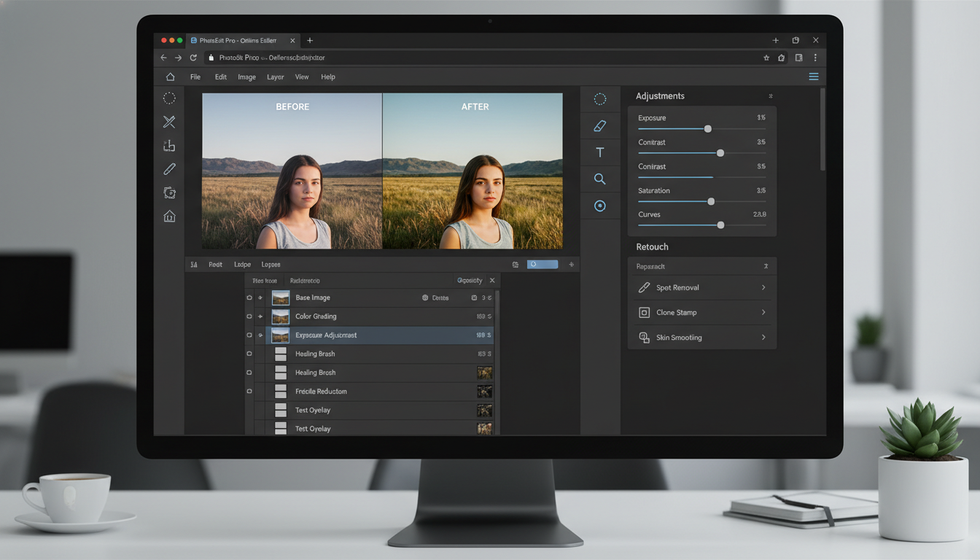Select the Exposure Adjustment layer thumbnail
This screenshot has width=980, height=560.
(280, 335)
